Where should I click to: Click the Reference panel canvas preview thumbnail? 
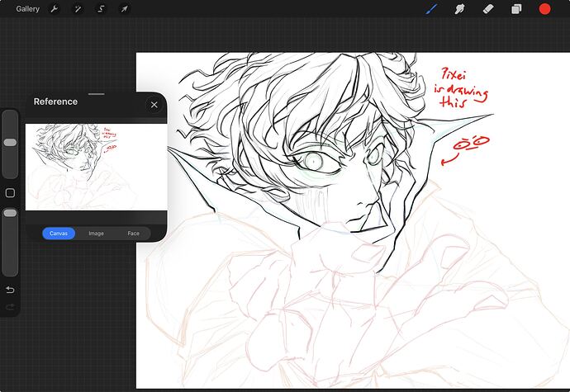click(96, 167)
